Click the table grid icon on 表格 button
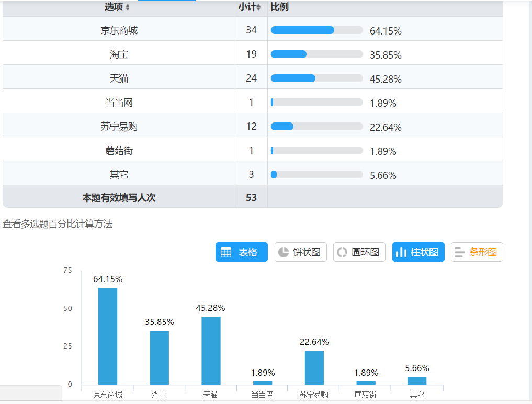The height and width of the screenshot is (404, 532). (226, 252)
